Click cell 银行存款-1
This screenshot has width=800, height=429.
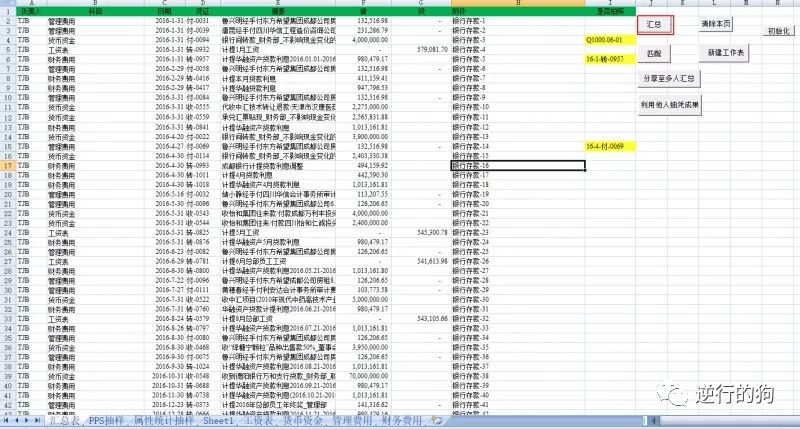[518, 21]
